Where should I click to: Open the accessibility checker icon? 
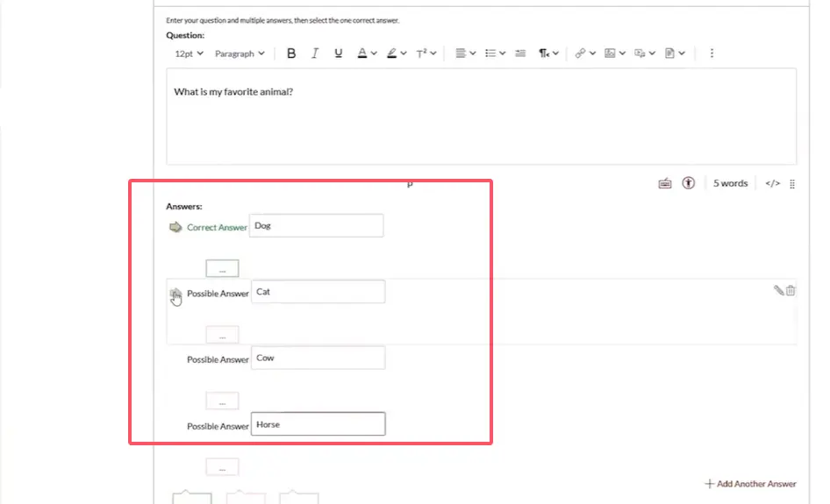click(x=689, y=183)
